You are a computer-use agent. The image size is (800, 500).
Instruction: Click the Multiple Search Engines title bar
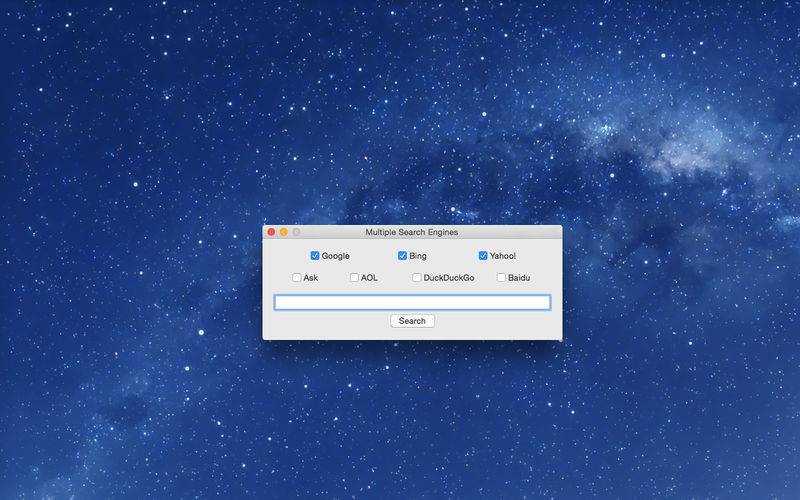coord(412,232)
